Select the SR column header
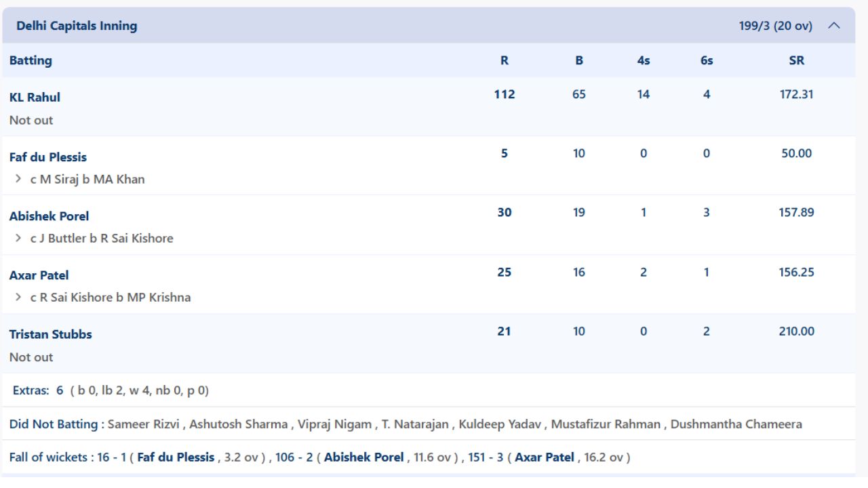 coord(797,60)
